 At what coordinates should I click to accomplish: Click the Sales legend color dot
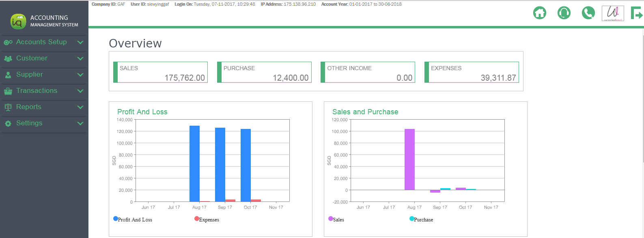coord(331,219)
